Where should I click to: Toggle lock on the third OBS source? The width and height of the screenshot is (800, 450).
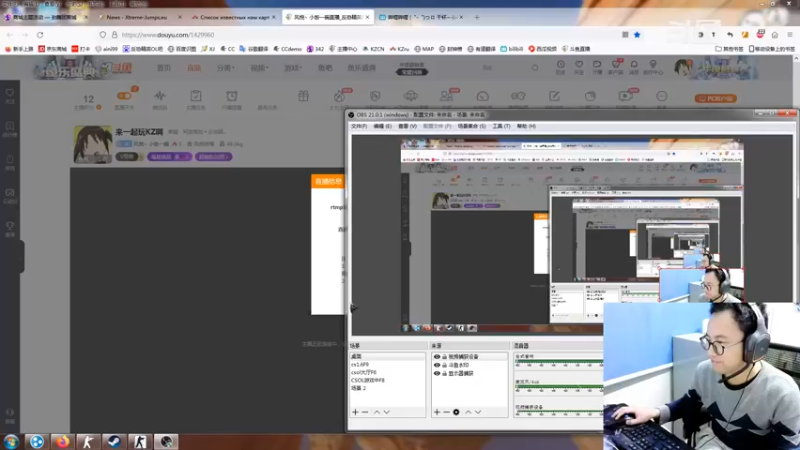444,373
